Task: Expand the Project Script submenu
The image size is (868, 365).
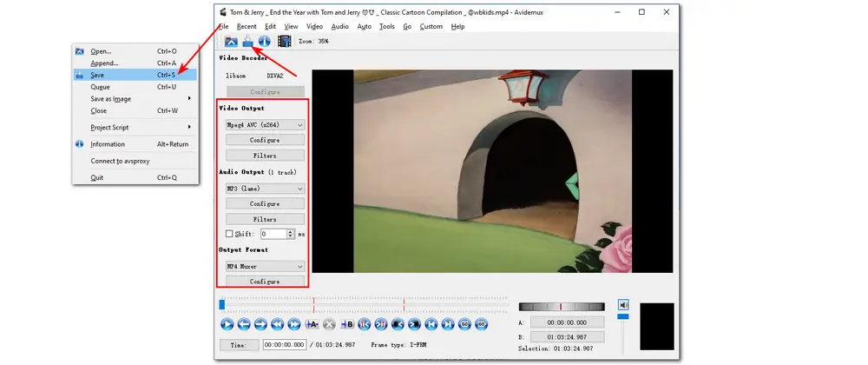Action: [135, 128]
